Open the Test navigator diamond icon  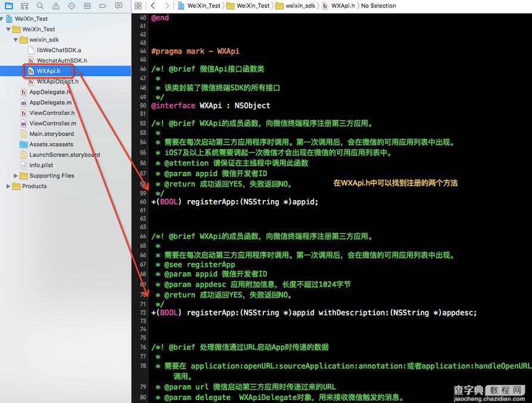[71, 5]
